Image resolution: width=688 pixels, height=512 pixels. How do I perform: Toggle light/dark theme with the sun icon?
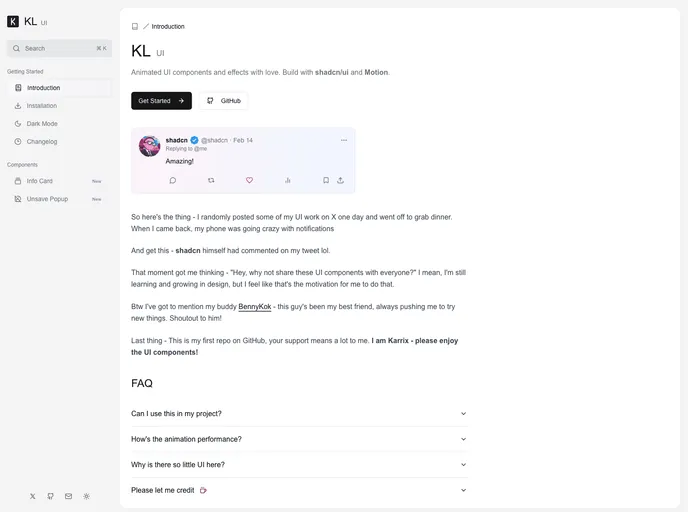87,496
